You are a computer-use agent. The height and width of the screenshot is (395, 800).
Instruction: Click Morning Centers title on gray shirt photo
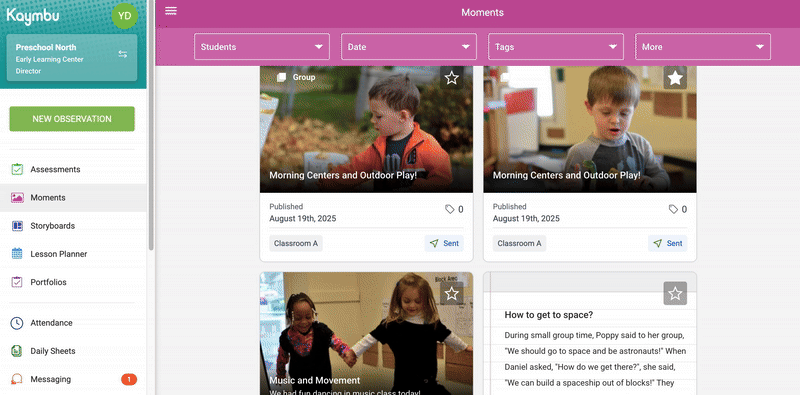click(x=566, y=175)
